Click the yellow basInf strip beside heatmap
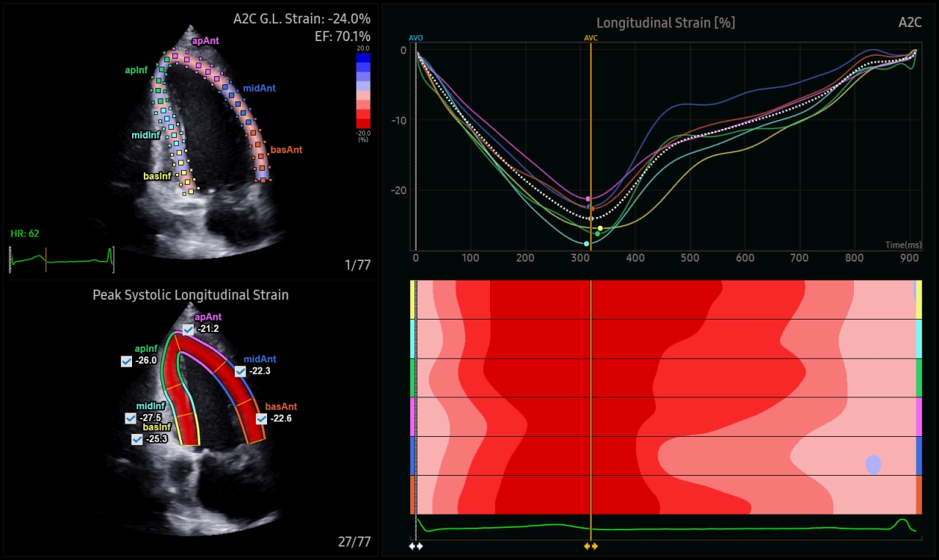Image resolution: width=939 pixels, height=560 pixels. click(413, 300)
